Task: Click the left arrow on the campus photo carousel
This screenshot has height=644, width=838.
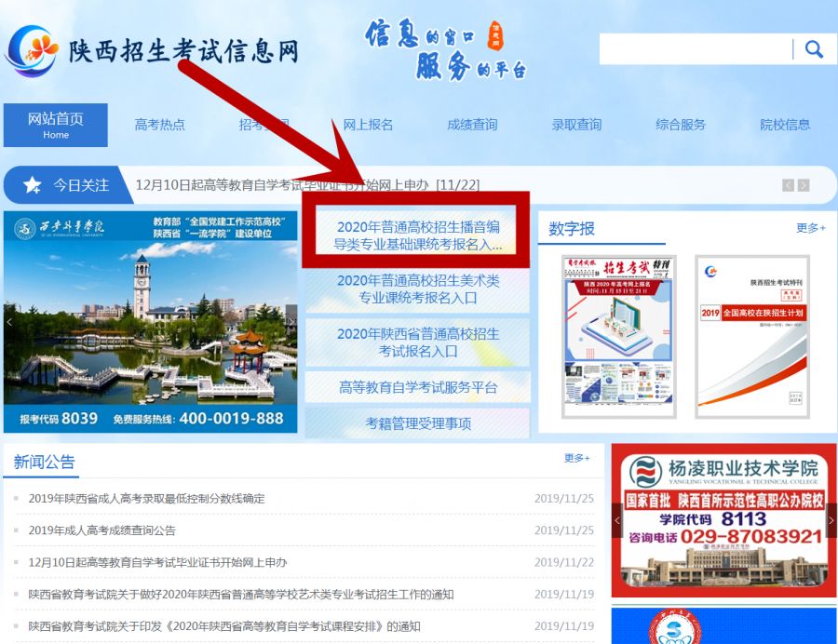Action: point(10,321)
